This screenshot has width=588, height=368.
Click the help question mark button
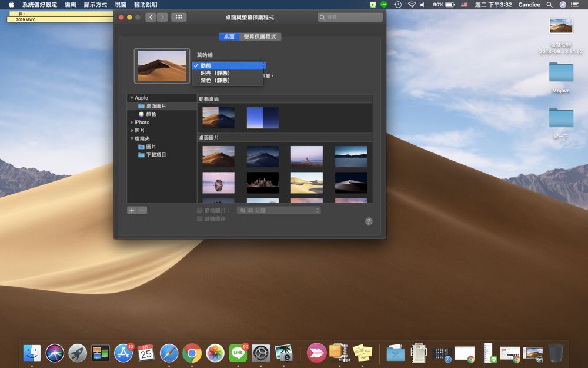coord(369,221)
